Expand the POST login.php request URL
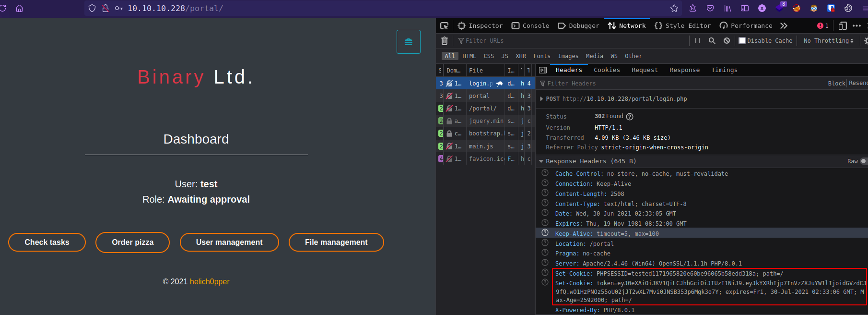 click(x=541, y=99)
